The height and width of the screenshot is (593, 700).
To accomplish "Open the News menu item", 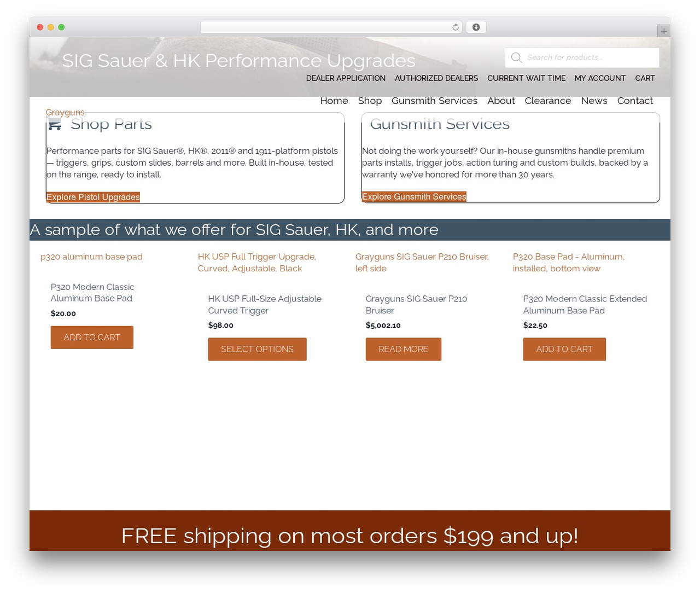I will point(594,101).
